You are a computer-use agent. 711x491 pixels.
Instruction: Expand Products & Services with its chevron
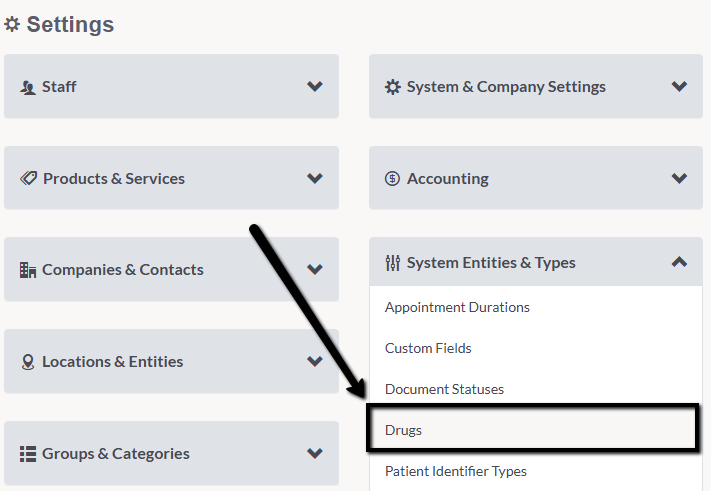point(315,178)
